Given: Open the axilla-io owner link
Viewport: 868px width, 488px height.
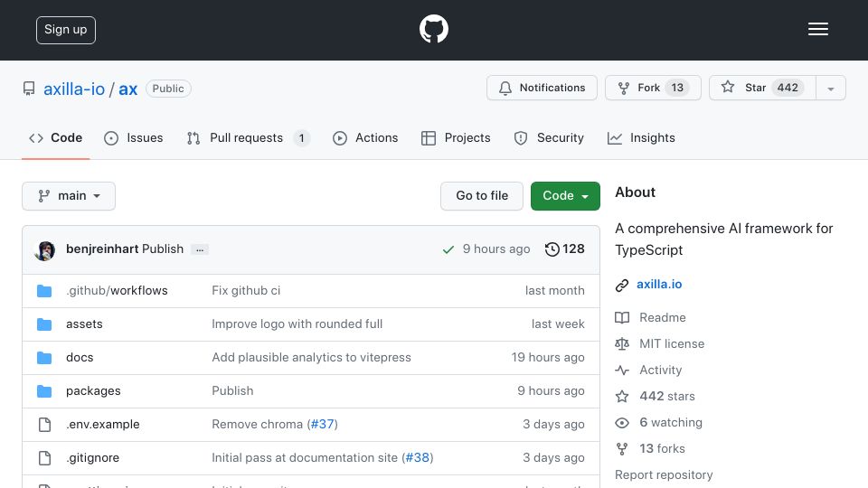Looking at the screenshot, I should (x=74, y=89).
